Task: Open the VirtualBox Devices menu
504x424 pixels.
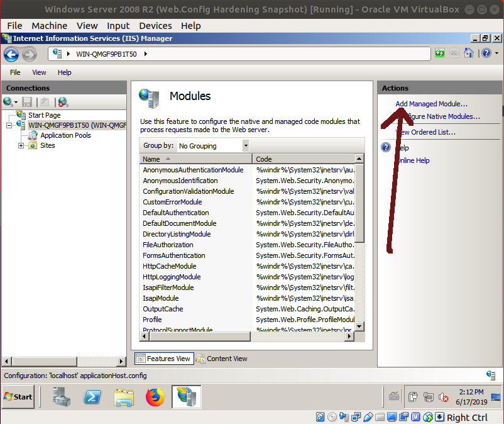Action: 156,26
